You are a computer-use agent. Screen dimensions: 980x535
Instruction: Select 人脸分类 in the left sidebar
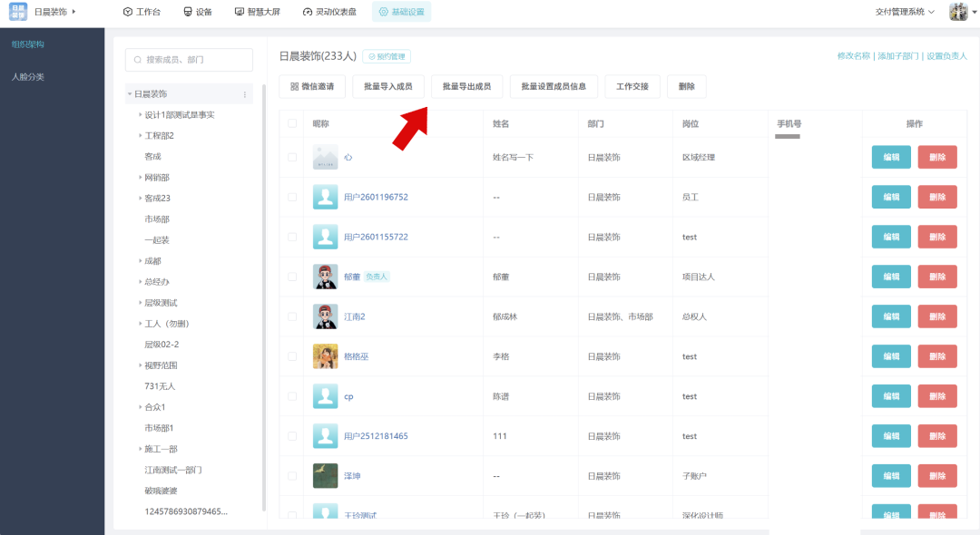pos(27,77)
